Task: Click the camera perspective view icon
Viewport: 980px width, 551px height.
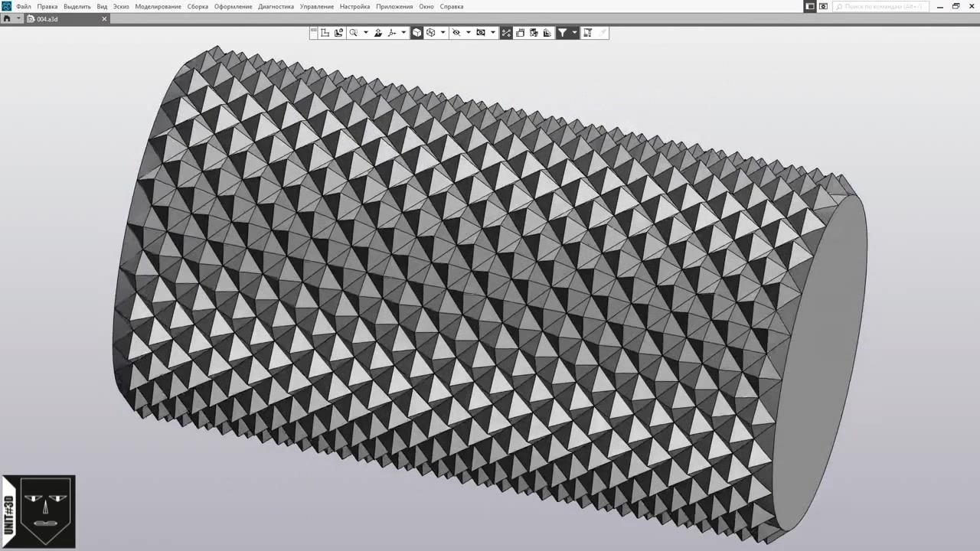Action: click(x=481, y=33)
